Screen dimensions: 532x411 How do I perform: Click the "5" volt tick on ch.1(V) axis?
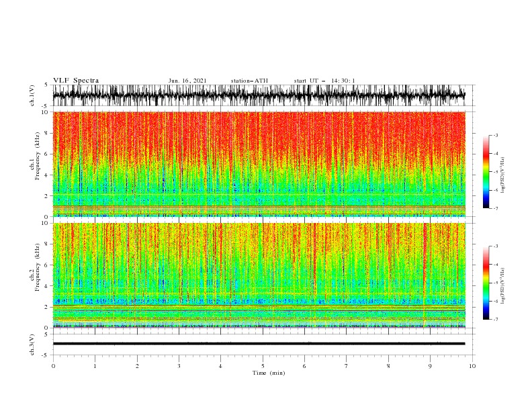pyautogui.click(x=46, y=85)
